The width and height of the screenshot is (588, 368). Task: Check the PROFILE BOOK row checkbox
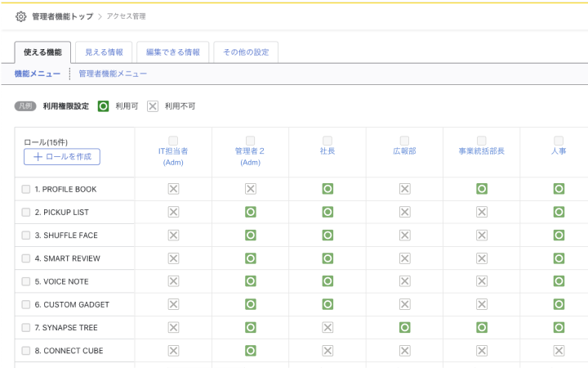26,189
